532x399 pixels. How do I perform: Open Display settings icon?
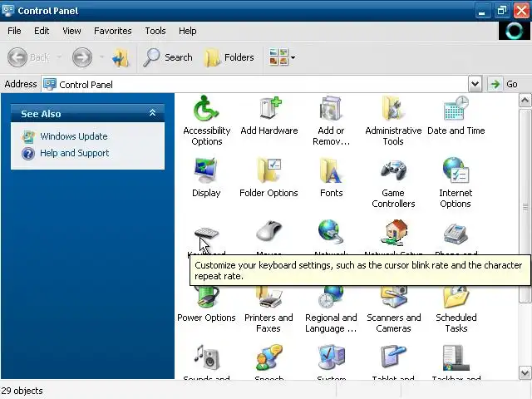point(206,170)
